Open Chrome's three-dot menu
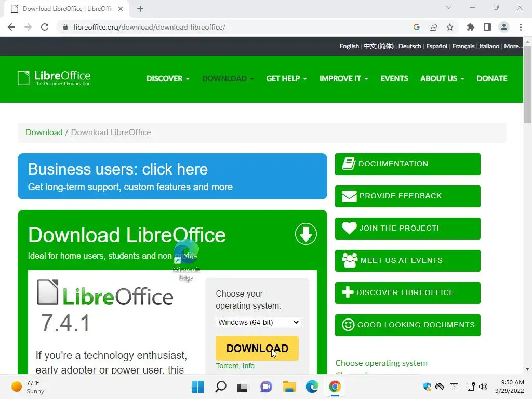The height and width of the screenshot is (399, 532). click(x=521, y=27)
